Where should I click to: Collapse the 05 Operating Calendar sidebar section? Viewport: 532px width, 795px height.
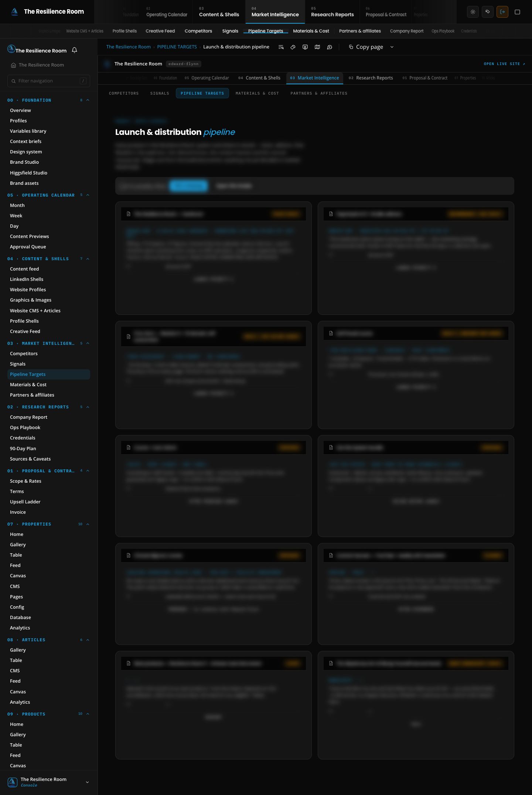click(88, 195)
